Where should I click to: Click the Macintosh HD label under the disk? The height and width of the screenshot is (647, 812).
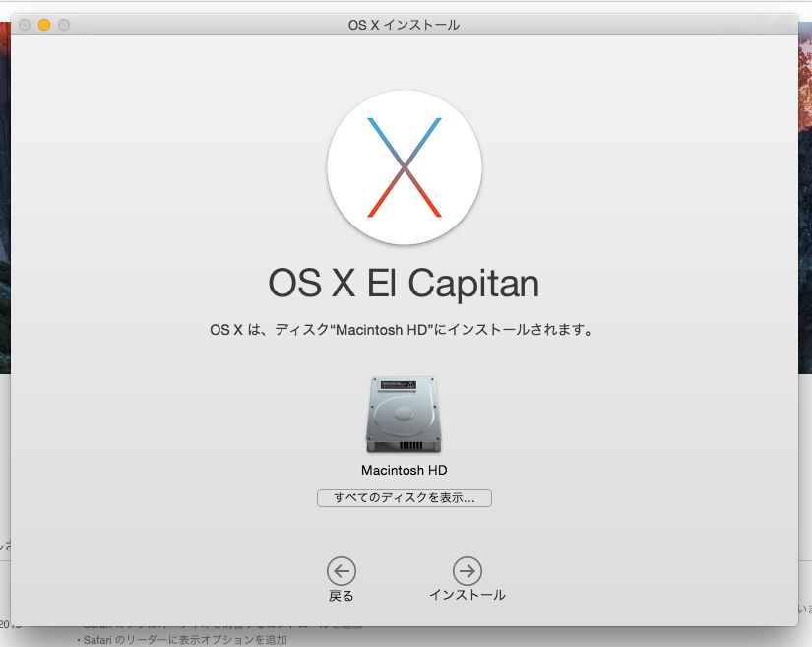[404, 470]
